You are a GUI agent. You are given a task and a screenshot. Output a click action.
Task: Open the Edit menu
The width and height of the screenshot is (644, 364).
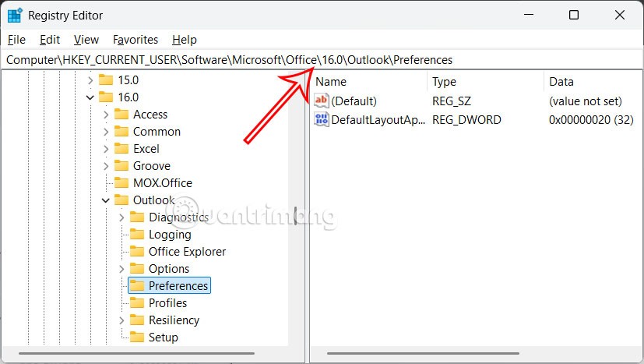(50, 40)
